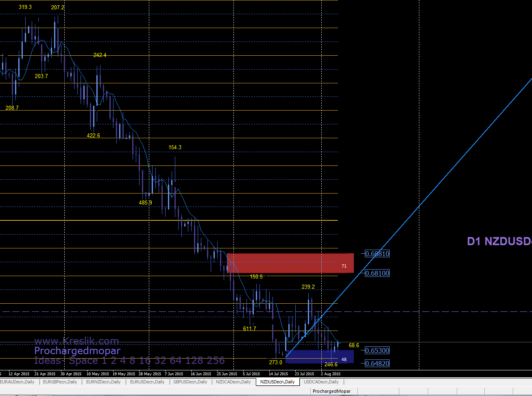The image size is (532, 396).
Task: Click the 611.7 swing low label
Action: point(250,329)
